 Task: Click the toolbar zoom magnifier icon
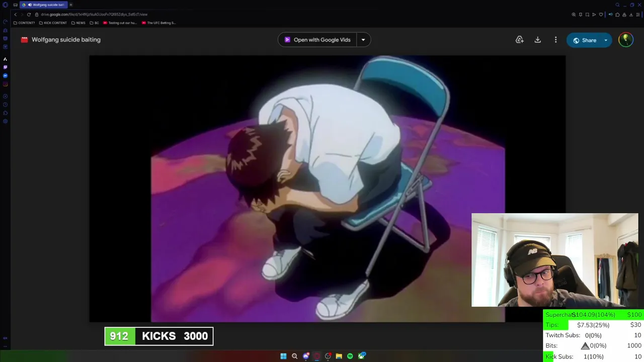coord(574,15)
